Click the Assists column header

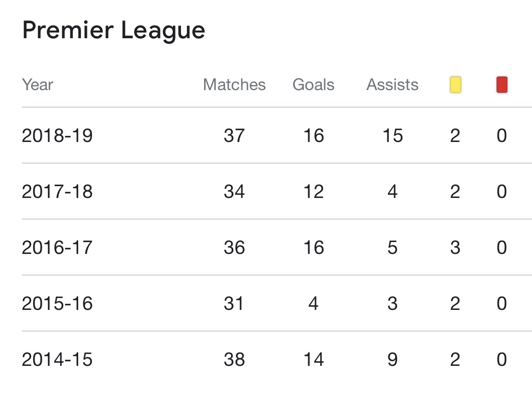click(392, 85)
